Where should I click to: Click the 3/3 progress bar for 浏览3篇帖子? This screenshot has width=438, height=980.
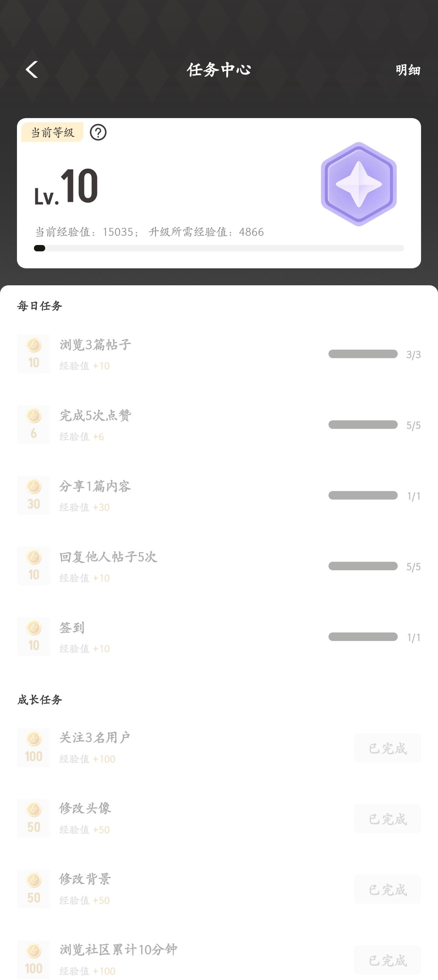click(363, 354)
